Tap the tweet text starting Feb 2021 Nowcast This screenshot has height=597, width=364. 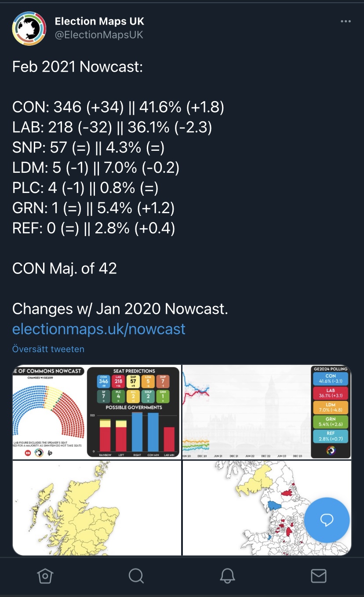(x=77, y=67)
